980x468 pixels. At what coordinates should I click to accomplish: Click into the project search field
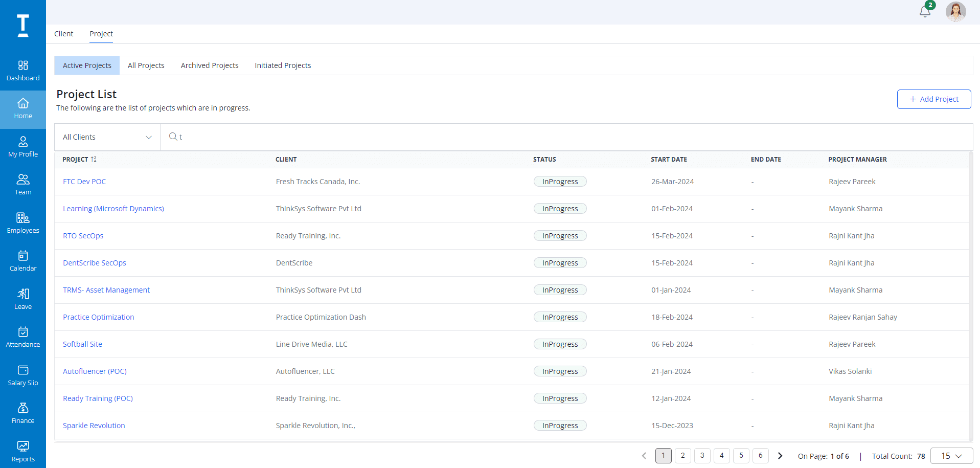(x=566, y=137)
